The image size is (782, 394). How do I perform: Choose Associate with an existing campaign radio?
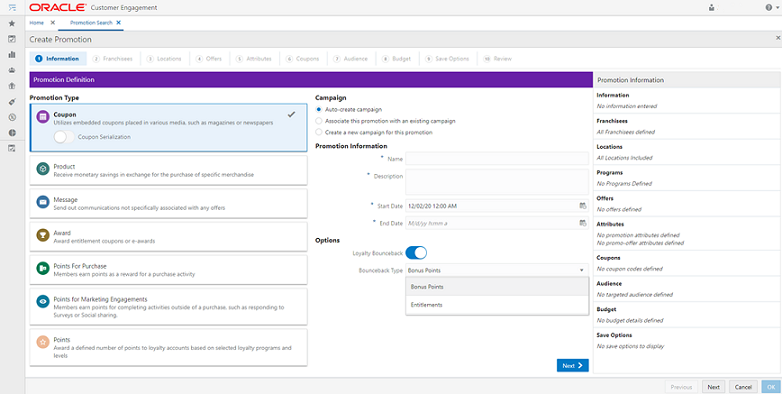click(x=319, y=121)
